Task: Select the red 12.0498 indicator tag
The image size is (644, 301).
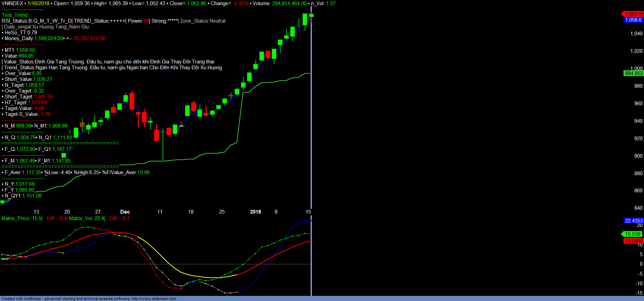Action: click(633, 241)
